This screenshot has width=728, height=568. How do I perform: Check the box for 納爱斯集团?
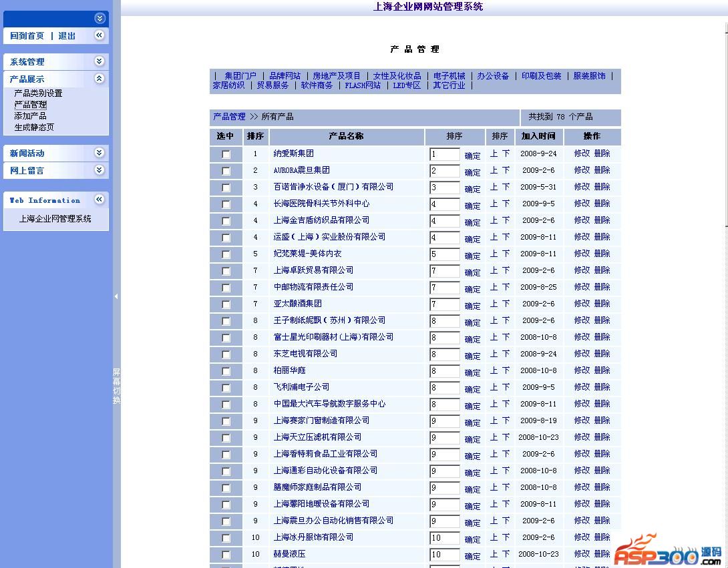(x=226, y=155)
